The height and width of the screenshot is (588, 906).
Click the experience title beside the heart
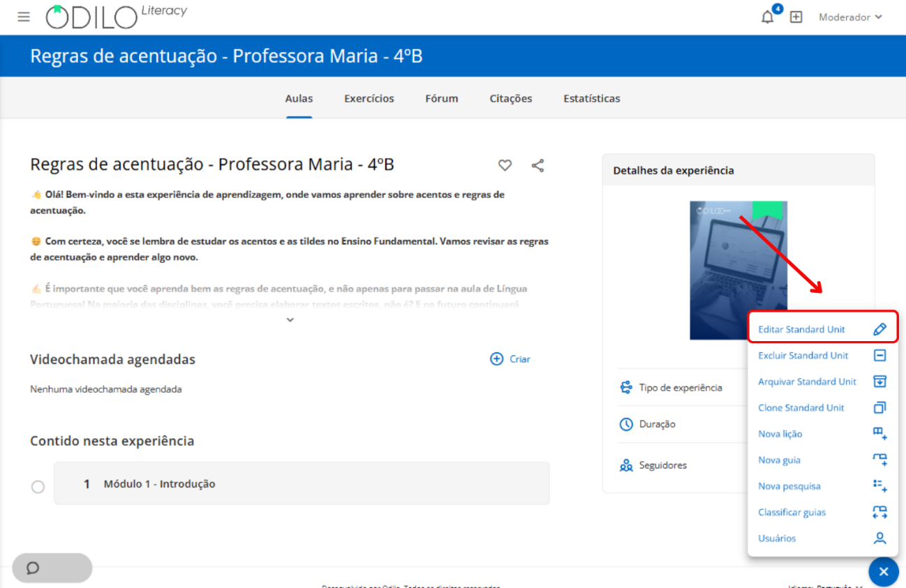pos(212,165)
